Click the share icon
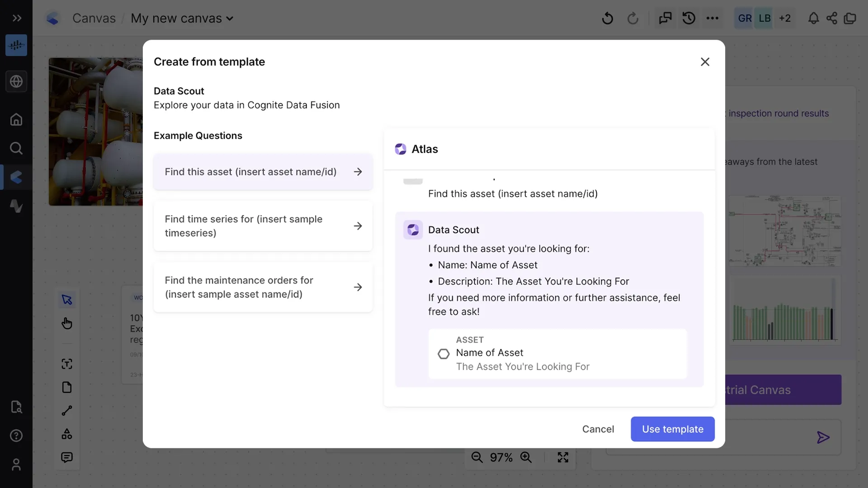 coord(832,18)
